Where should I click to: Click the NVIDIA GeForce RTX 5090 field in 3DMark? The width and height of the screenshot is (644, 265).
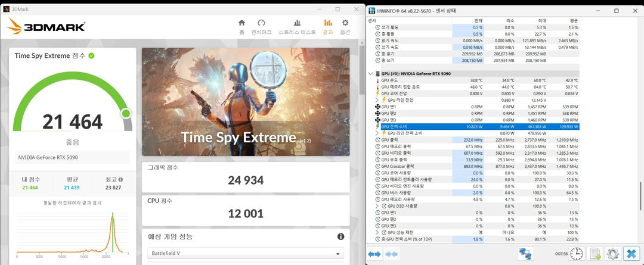coord(72,157)
